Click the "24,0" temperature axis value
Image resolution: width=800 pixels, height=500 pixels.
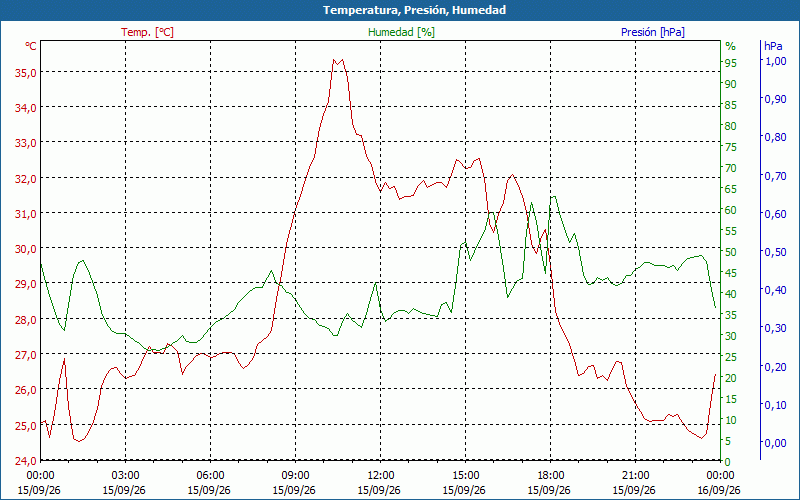click(x=26, y=461)
